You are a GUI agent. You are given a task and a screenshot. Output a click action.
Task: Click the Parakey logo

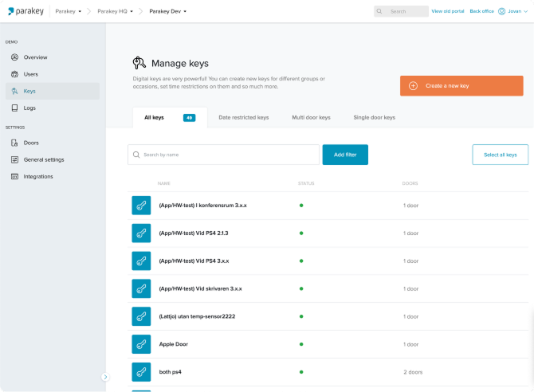[x=26, y=11]
